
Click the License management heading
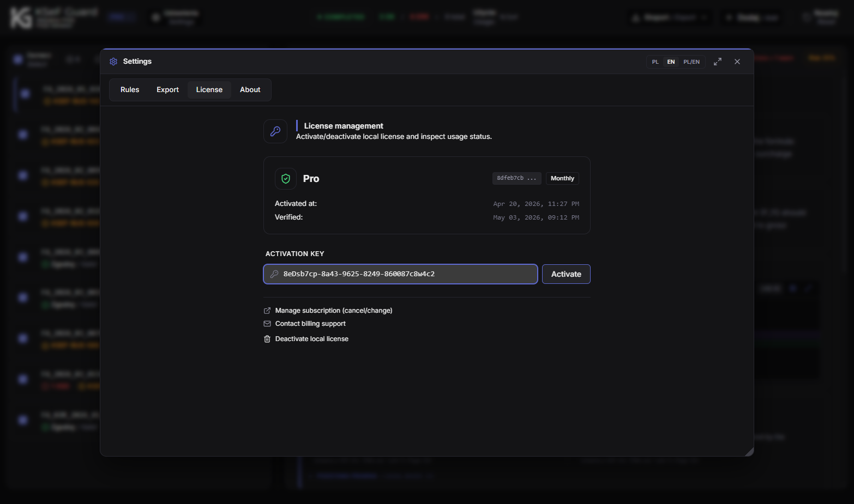pyautogui.click(x=344, y=126)
